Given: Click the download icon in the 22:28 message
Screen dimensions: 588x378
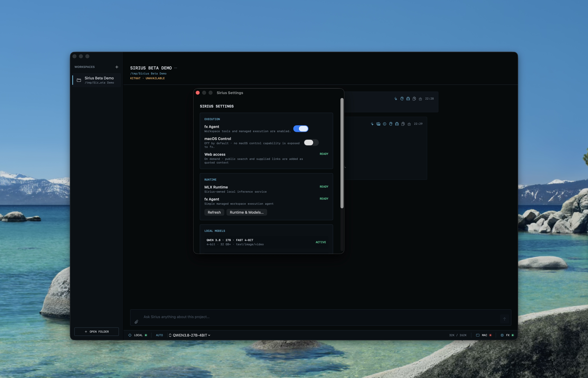Looking at the screenshot, I should coord(420,99).
